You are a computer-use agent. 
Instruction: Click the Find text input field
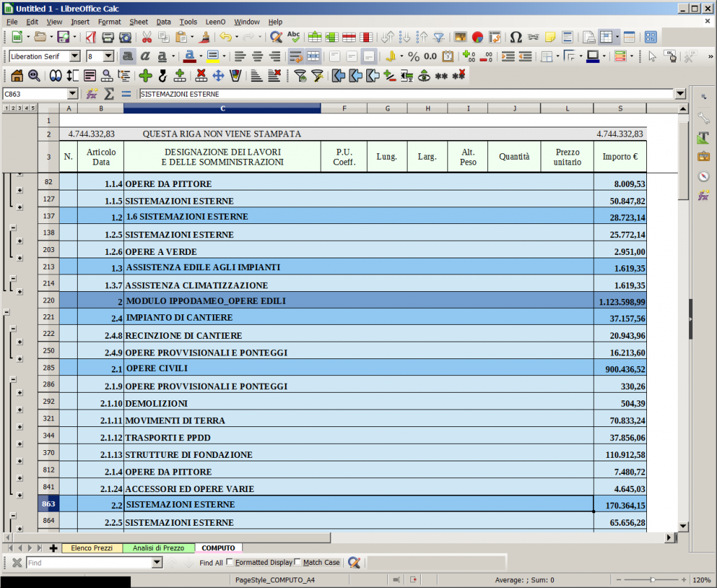[89, 562]
